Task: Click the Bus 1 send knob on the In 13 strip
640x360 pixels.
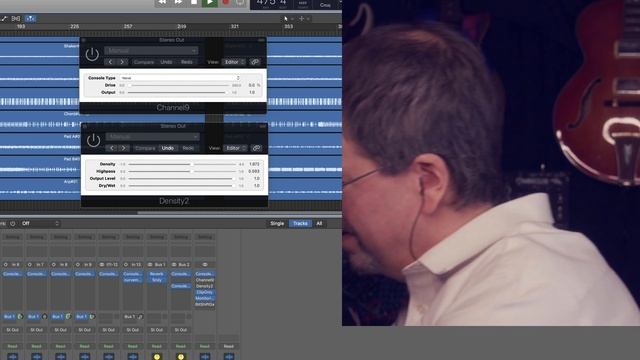Action: 140,317
